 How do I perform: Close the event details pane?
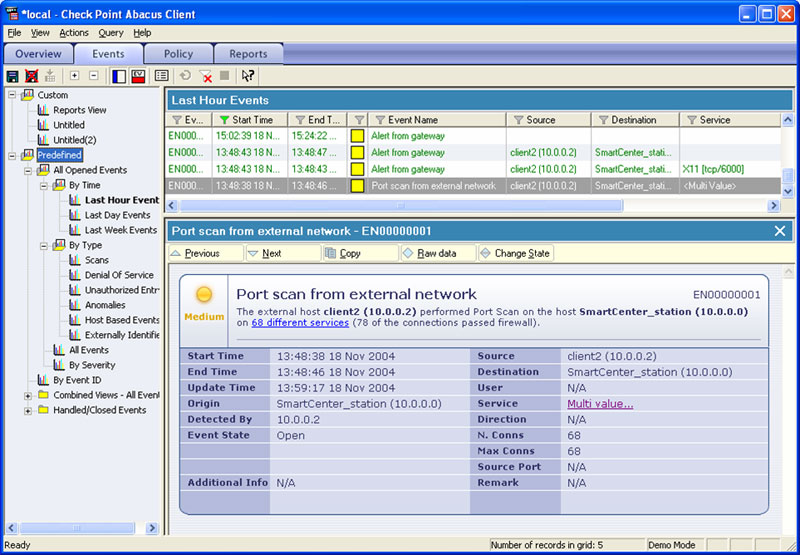pos(780,232)
